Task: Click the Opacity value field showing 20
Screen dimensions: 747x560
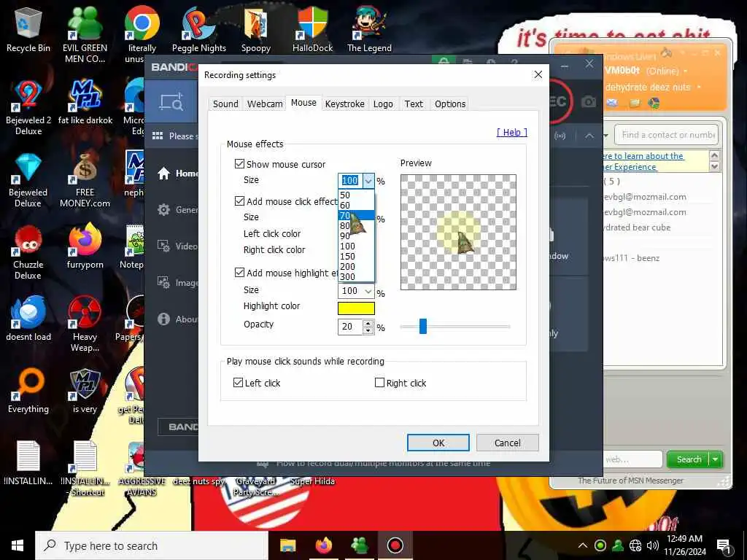Action: [351, 327]
